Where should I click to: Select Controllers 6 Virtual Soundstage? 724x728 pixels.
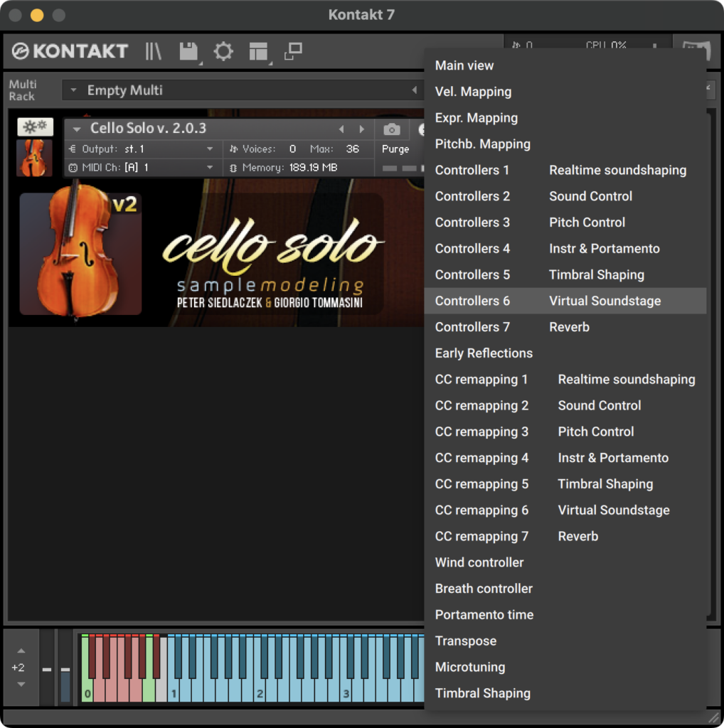tap(565, 301)
